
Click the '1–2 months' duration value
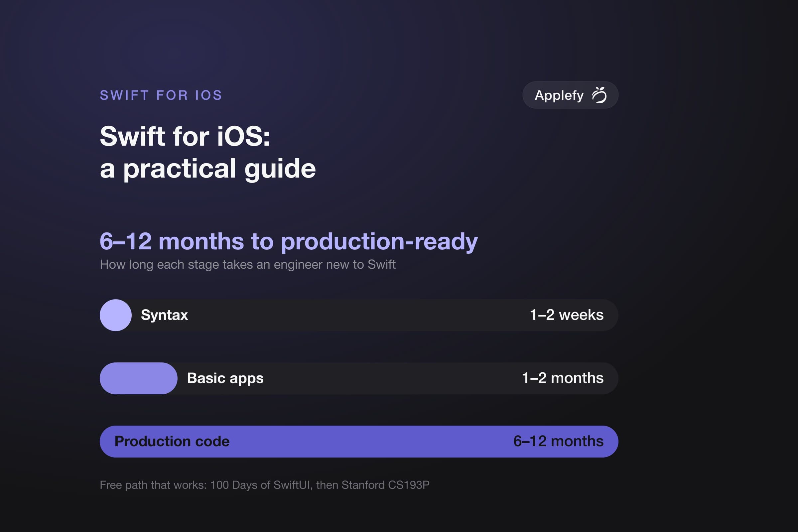(563, 378)
